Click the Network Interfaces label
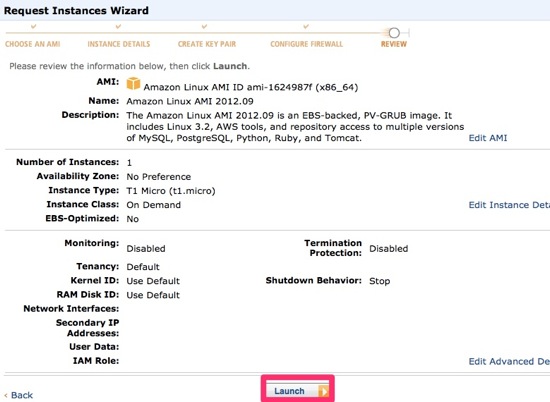Viewport: 550px width, 402px height. [x=71, y=309]
